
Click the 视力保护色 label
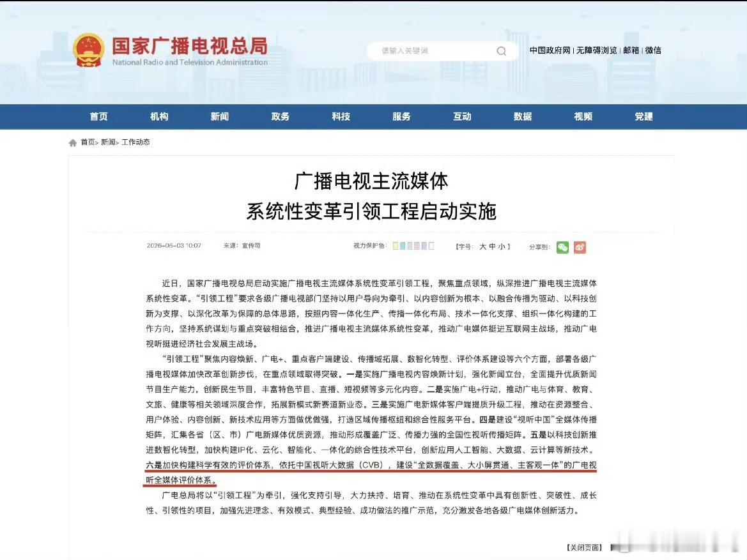point(369,246)
